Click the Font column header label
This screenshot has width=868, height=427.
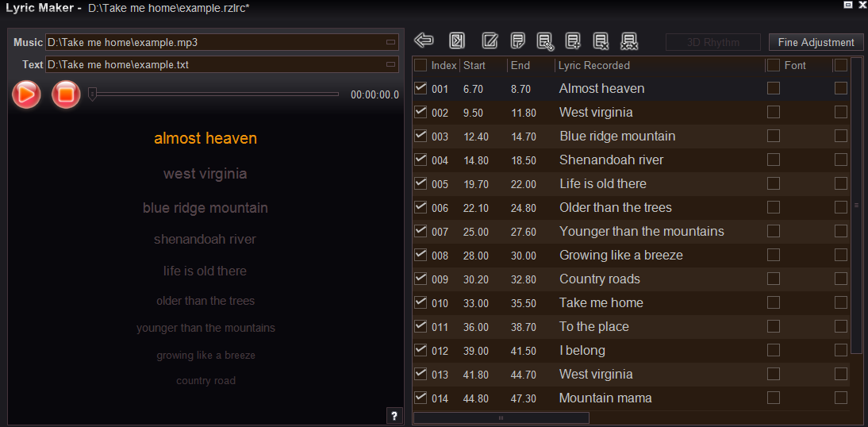[x=795, y=65]
